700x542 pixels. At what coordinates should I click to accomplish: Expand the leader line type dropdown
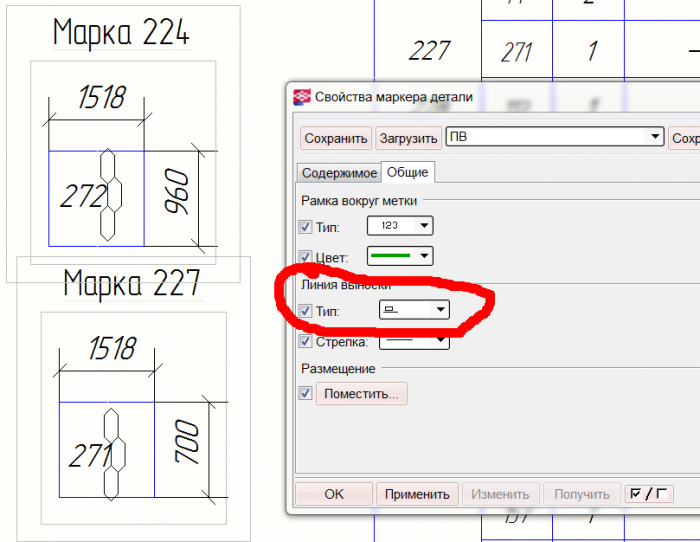(x=414, y=309)
